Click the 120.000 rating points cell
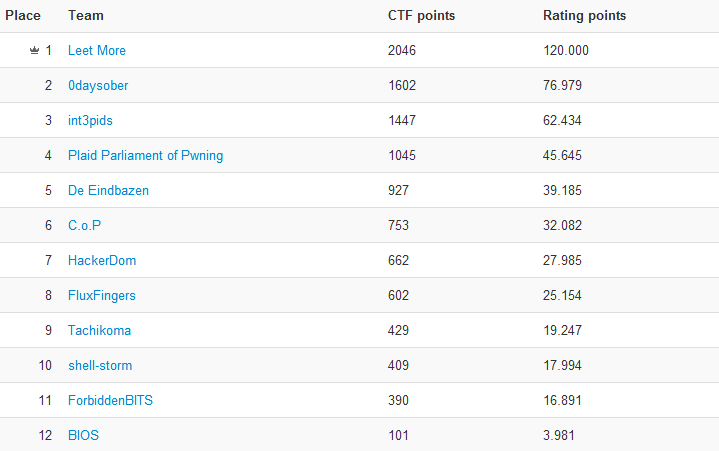719x451 pixels. coord(566,50)
